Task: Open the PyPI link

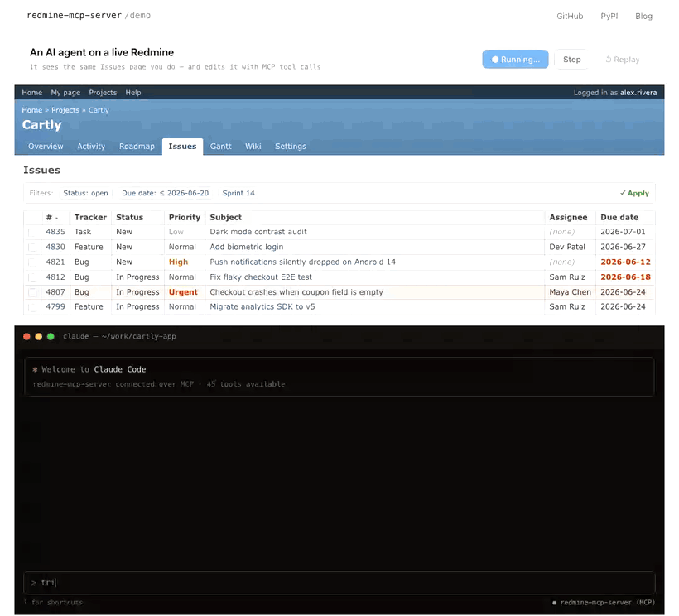Action: click(609, 16)
